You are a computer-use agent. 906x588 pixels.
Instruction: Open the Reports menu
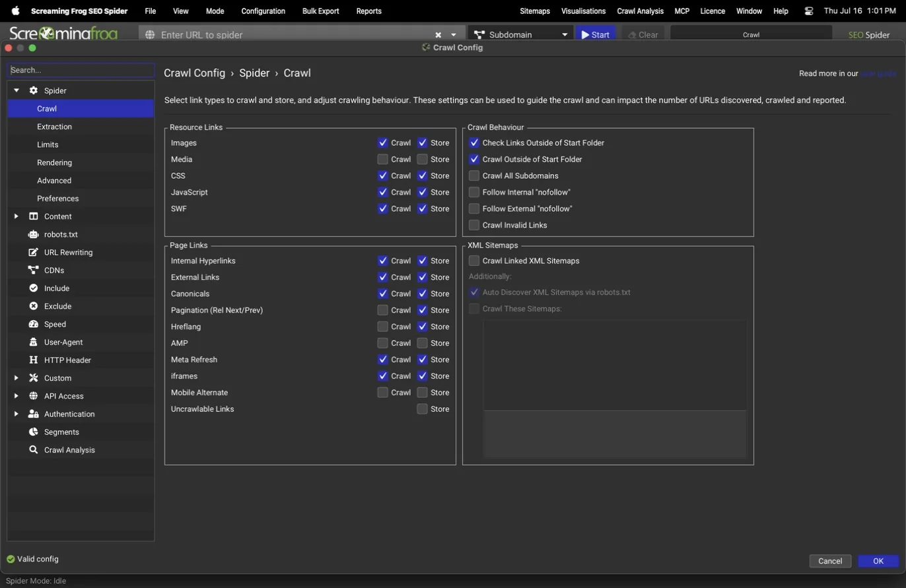click(x=368, y=11)
